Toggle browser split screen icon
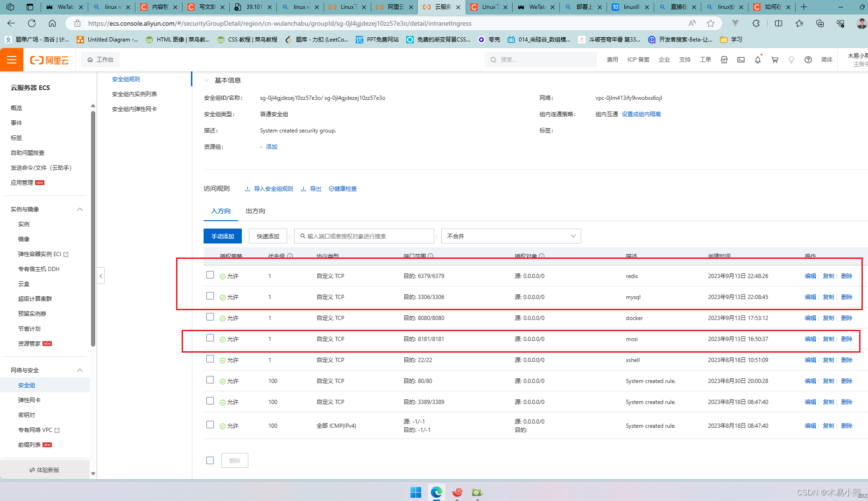 pyautogui.click(x=778, y=23)
